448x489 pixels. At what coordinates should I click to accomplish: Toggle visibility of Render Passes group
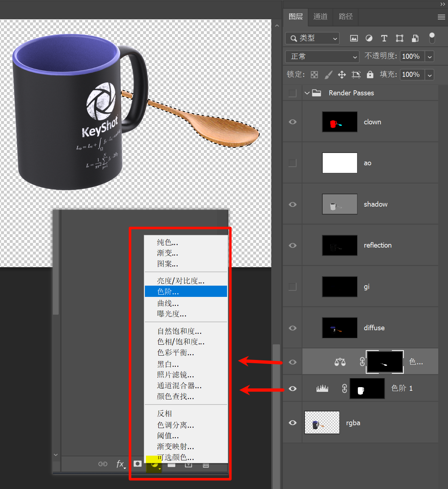click(292, 93)
